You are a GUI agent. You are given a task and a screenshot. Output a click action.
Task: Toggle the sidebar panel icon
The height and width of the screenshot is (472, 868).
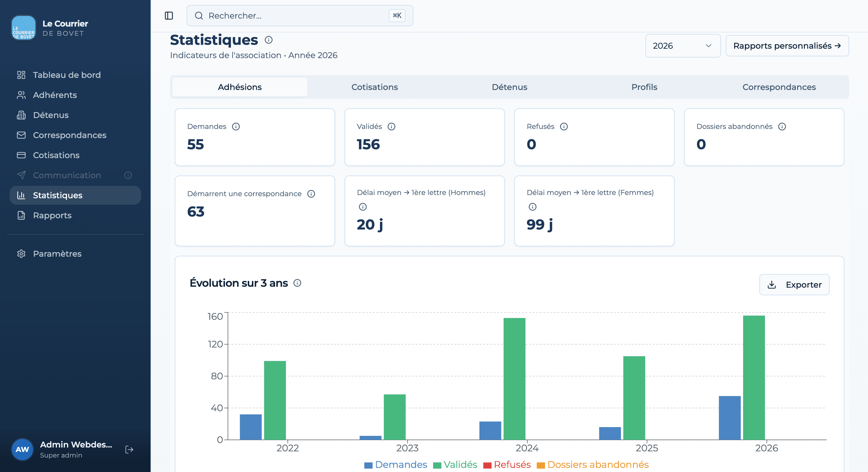click(x=169, y=15)
